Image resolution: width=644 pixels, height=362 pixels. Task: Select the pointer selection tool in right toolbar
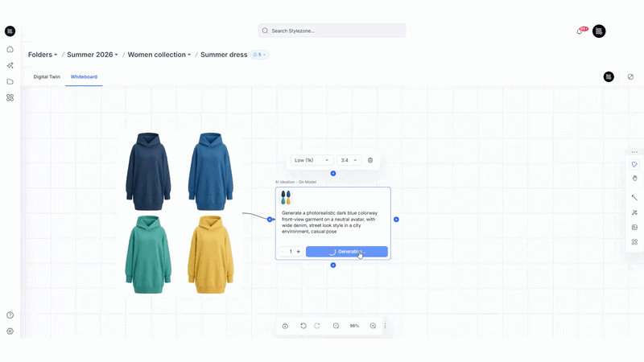634,165
